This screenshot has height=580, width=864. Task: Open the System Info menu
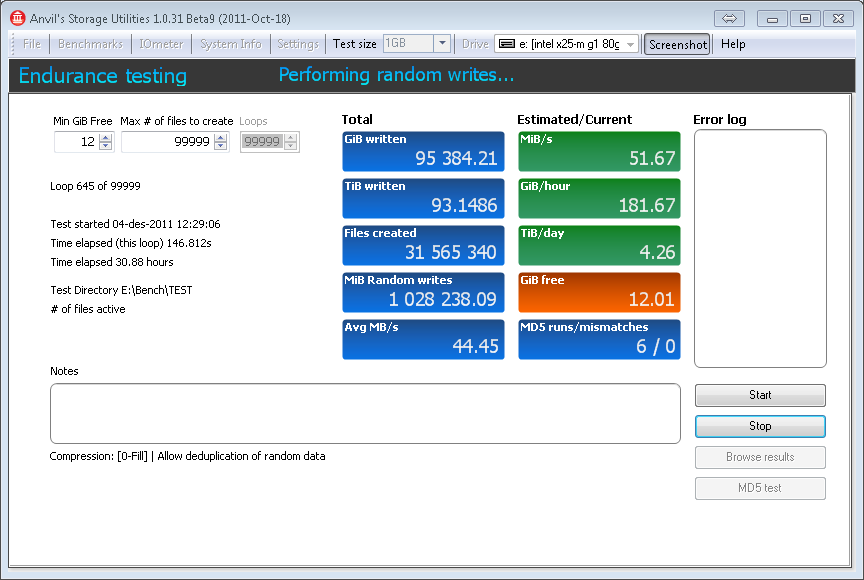(x=230, y=44)
